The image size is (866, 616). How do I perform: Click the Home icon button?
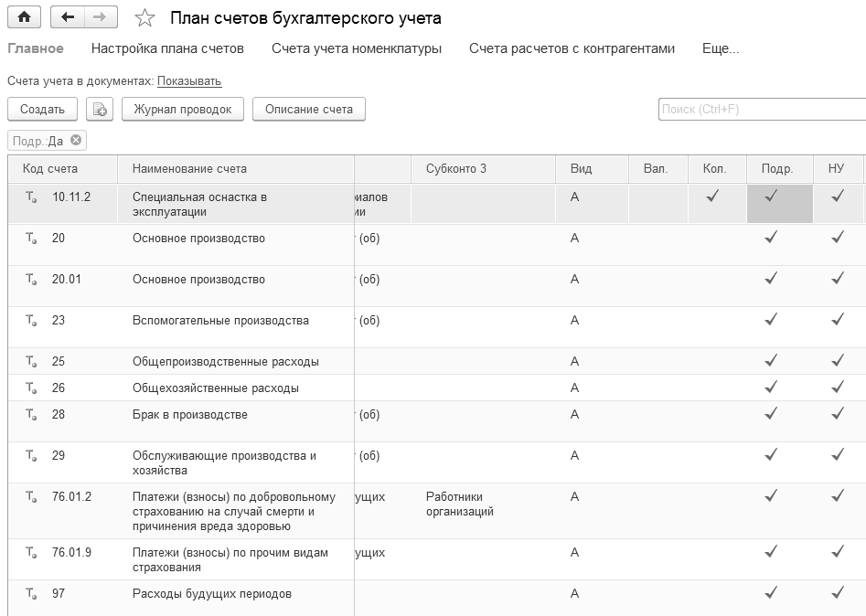pyautogui.click(x=25, y=17)
